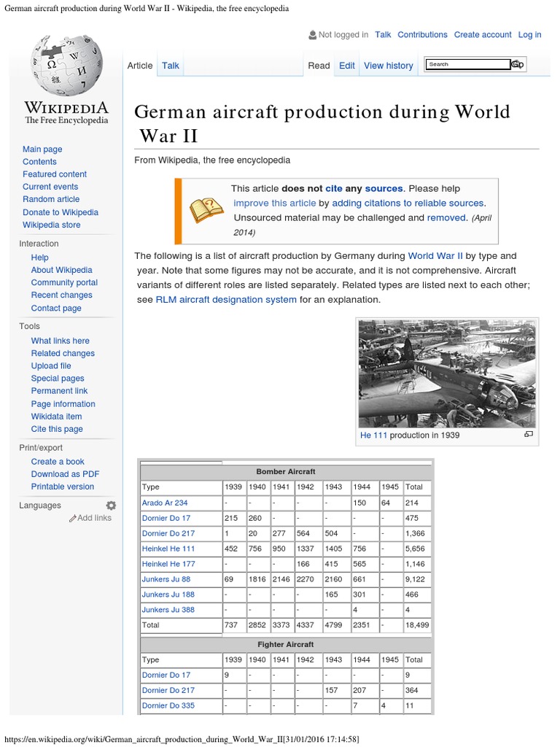Click the question book icon in notice
The height and width of the screenshot is (747, 560).
(x=206, y=210)
